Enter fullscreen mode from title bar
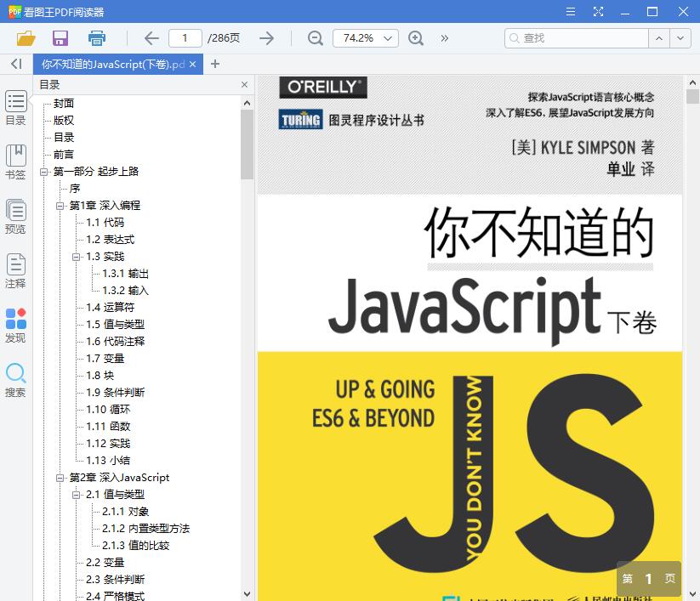This screenshot has width=700, height=601. [598, 12]
